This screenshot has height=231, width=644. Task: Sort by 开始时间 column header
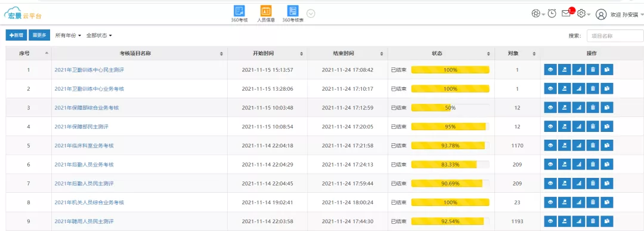click(267, 54)
